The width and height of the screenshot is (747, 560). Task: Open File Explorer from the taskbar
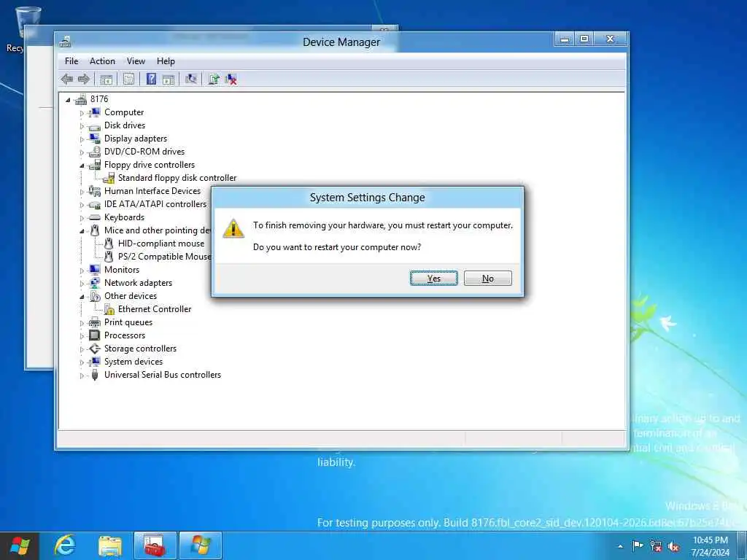coord(110,545)
